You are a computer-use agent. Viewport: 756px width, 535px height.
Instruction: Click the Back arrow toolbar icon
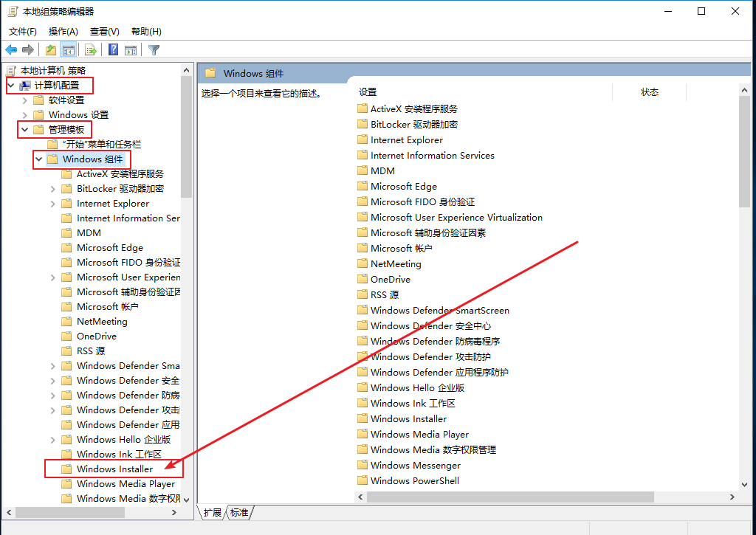point(11,50)
